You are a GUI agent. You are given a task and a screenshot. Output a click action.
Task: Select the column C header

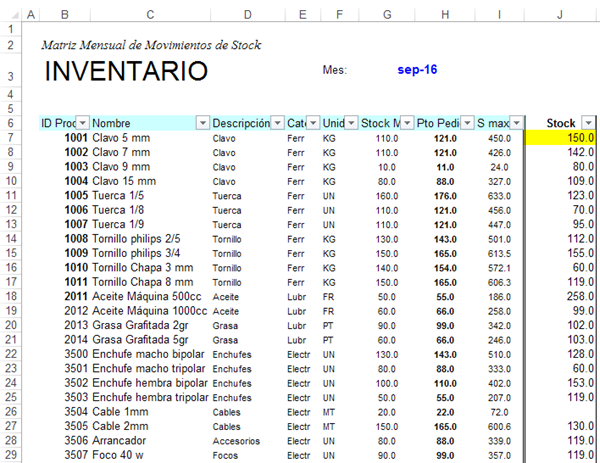[x=150, y=14]
